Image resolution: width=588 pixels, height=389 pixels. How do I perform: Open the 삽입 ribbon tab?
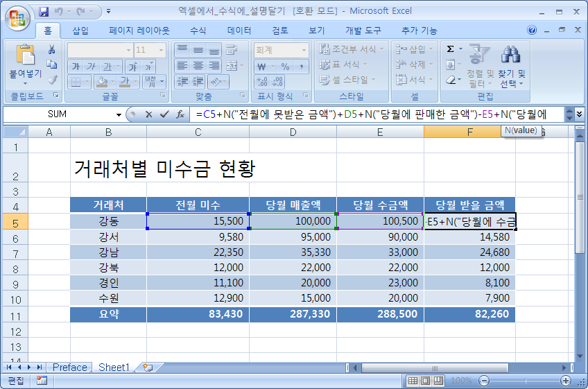pyautogui.click(x=80, y=31)
